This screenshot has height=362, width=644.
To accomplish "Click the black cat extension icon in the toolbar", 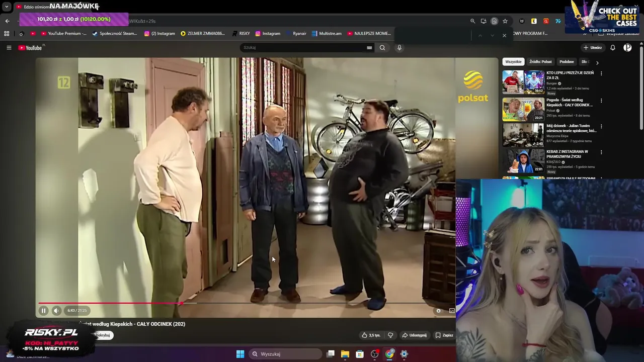I will coord(522,21).
